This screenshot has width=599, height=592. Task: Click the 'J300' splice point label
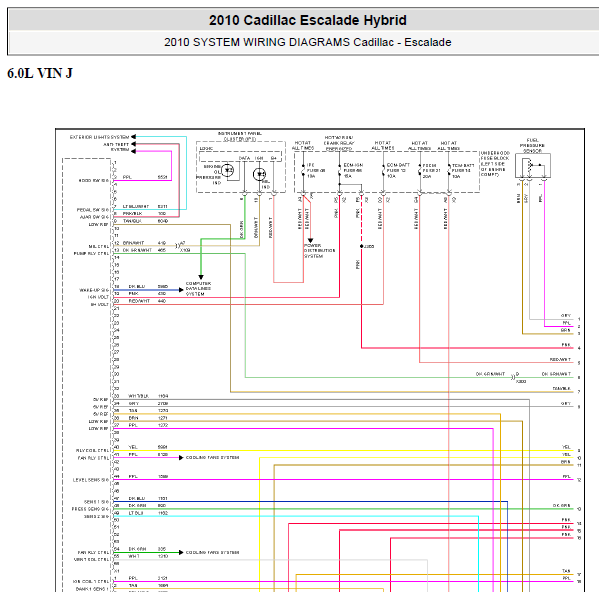(x=369, y=246)
